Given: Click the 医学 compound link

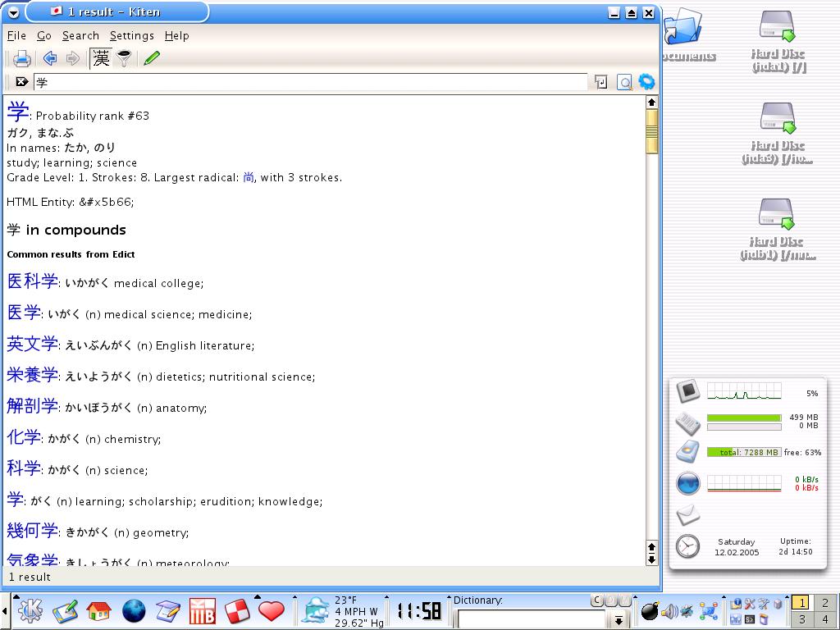Looking at the screenshot, I should [24, 313].
